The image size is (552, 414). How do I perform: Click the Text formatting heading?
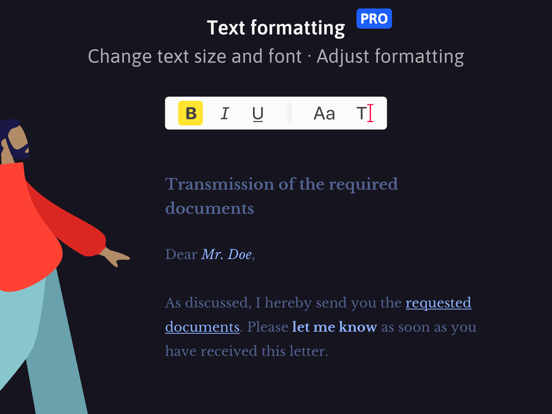click(x=276, y=28)
